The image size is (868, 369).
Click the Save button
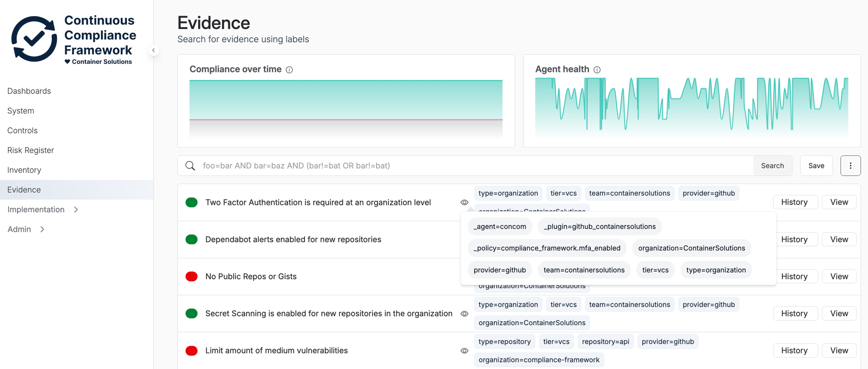coord(816,166)
